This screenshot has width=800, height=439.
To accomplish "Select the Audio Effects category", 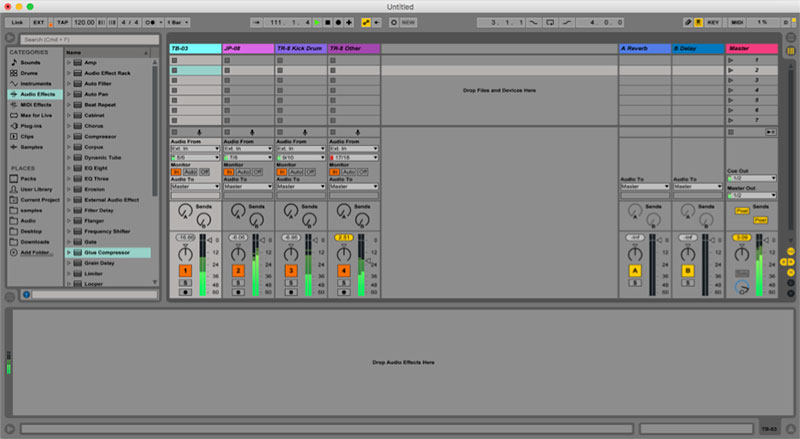I will pos(35,94).
